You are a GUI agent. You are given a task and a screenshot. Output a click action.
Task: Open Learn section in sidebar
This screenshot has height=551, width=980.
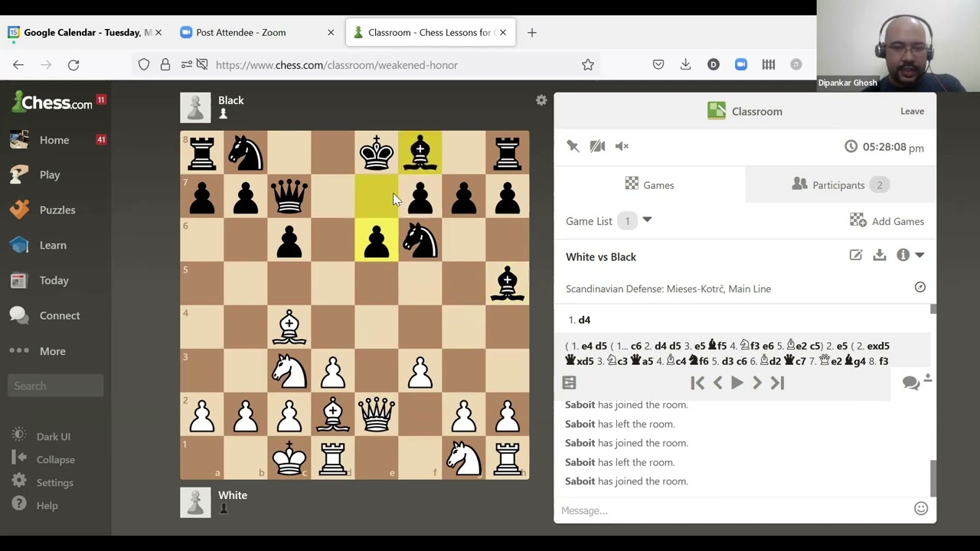tap(53, 245)
